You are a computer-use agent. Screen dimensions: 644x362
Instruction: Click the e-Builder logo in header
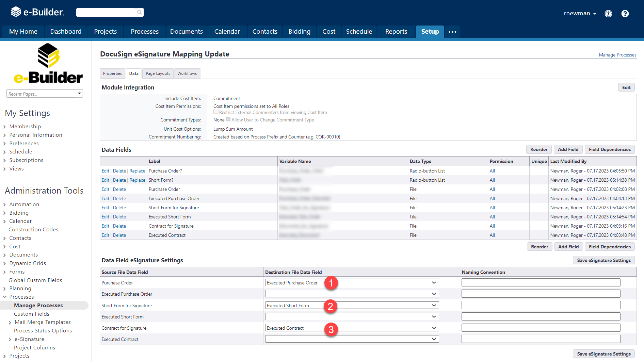pos(37,12)
